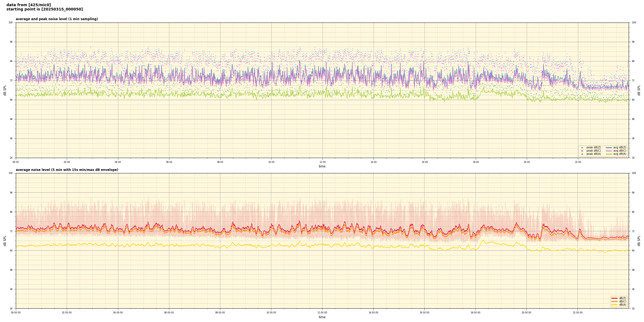Click the upper chart title 'average and peak noise level'
The image size is (644, 322).
[x=57, y=19]
